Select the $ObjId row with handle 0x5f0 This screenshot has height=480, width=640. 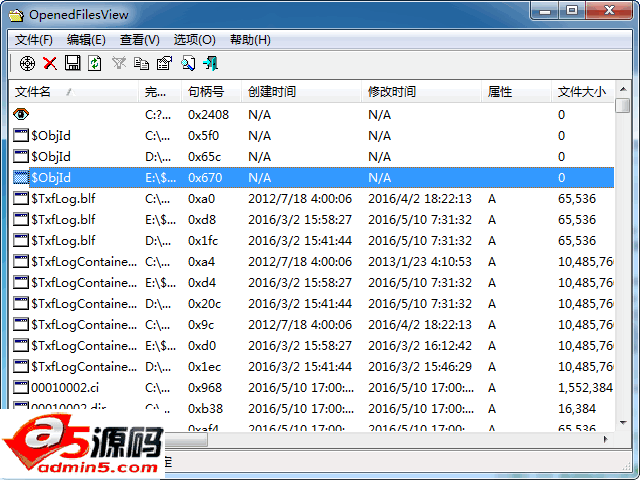(311, 136)
